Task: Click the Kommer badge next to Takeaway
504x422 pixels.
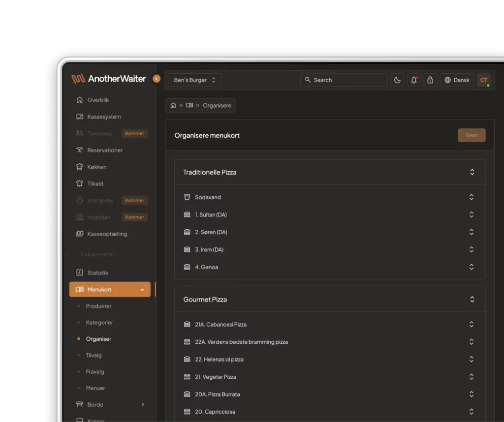Action: point(134,133)
